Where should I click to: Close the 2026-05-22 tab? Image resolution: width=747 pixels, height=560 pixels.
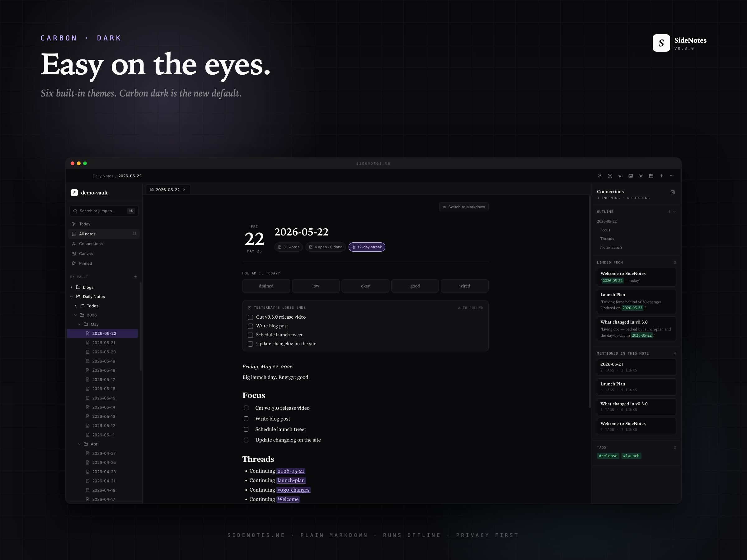[184, 190]
